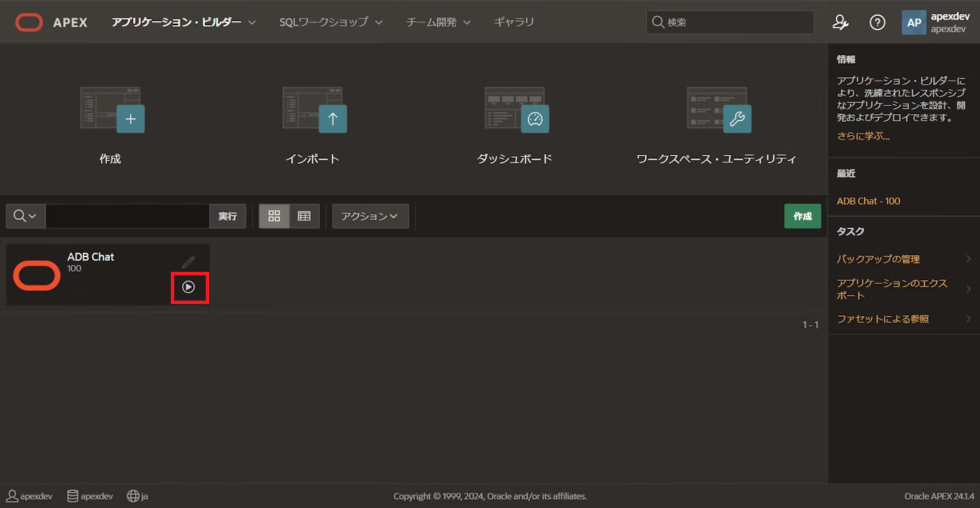Run ADB Chat with the play icon
This screenshot has width=980, height=508.
(188, 286)
